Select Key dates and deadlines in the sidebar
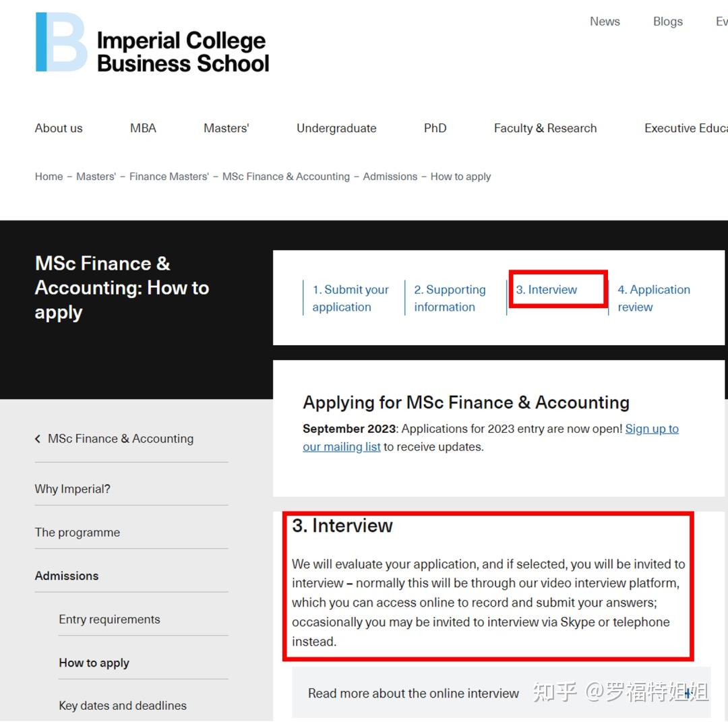Image resolution: width=728 pixels, height=722 pixels. 123,706
